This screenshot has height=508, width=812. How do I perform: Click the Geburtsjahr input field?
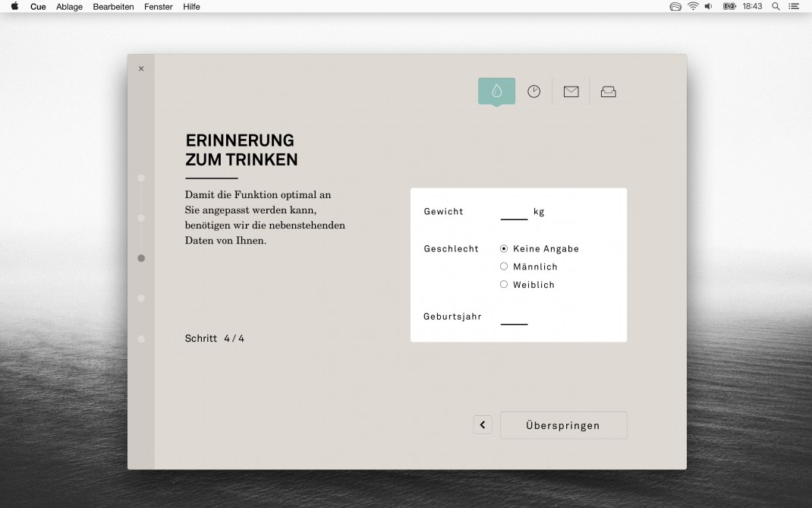(x=514, y=317)
